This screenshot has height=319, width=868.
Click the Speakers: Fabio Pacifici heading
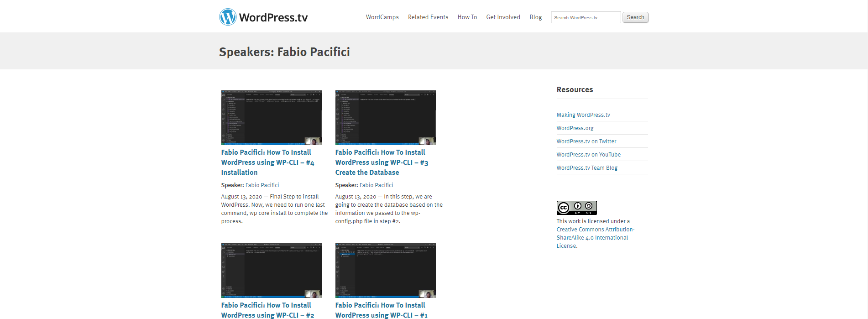point(284,52)
